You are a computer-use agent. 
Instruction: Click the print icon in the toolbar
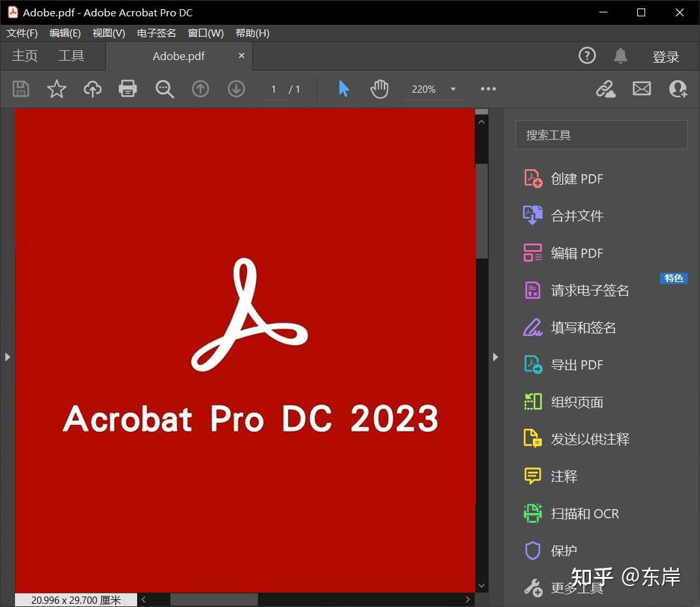(127, 89)
